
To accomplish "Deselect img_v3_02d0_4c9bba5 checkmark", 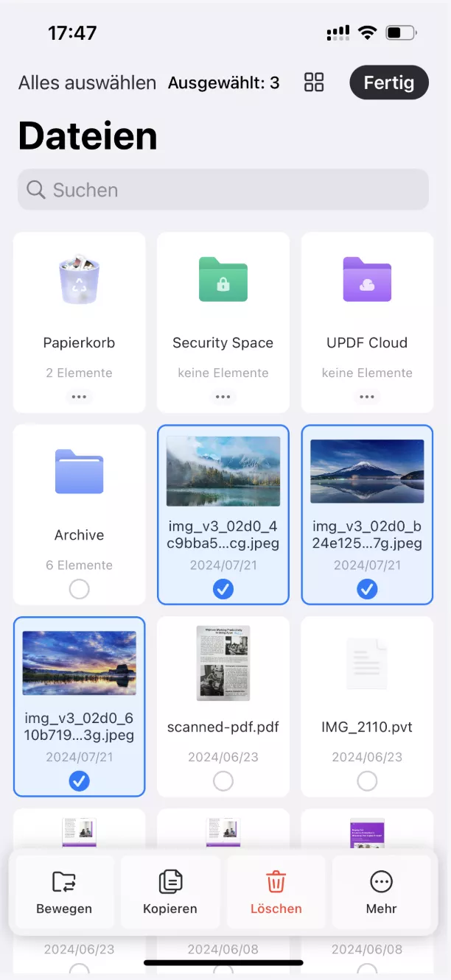I will 223,588.
